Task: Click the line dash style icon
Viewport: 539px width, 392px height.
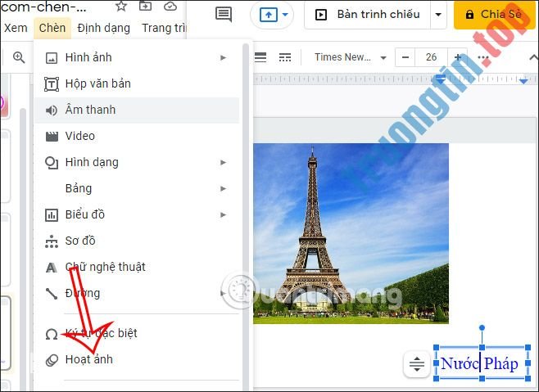Action: point(285,57)
